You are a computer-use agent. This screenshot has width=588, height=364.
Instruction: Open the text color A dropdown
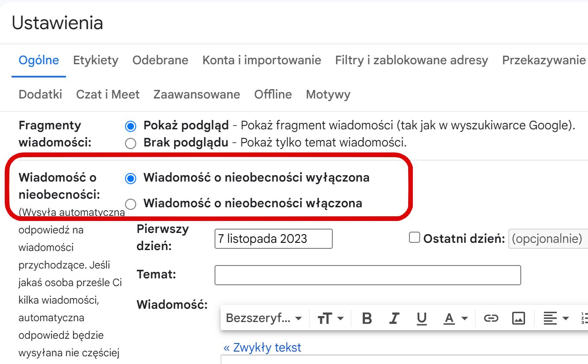pos(456,318)
